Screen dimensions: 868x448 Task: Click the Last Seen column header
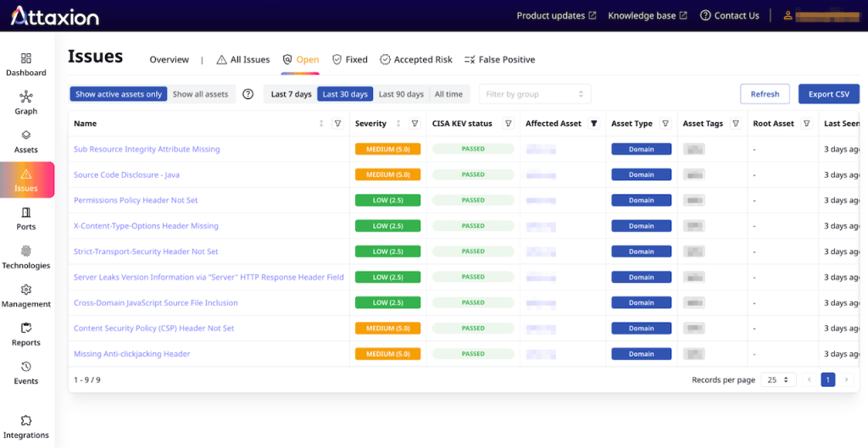point(842,124)
